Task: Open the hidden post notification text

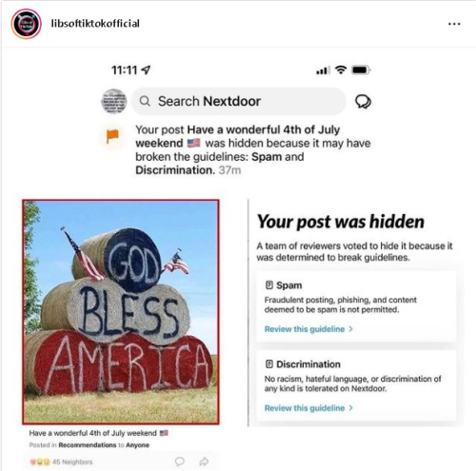Action: 253,149
